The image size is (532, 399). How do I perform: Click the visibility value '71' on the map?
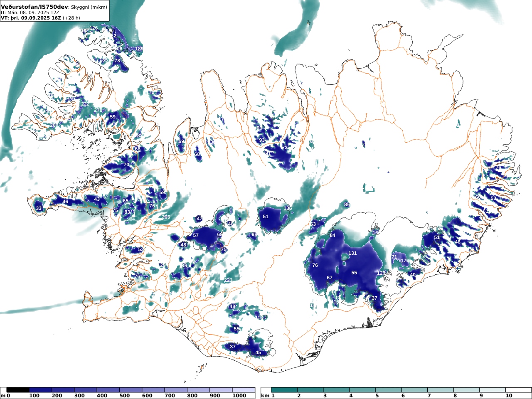[x=394, y=257]
